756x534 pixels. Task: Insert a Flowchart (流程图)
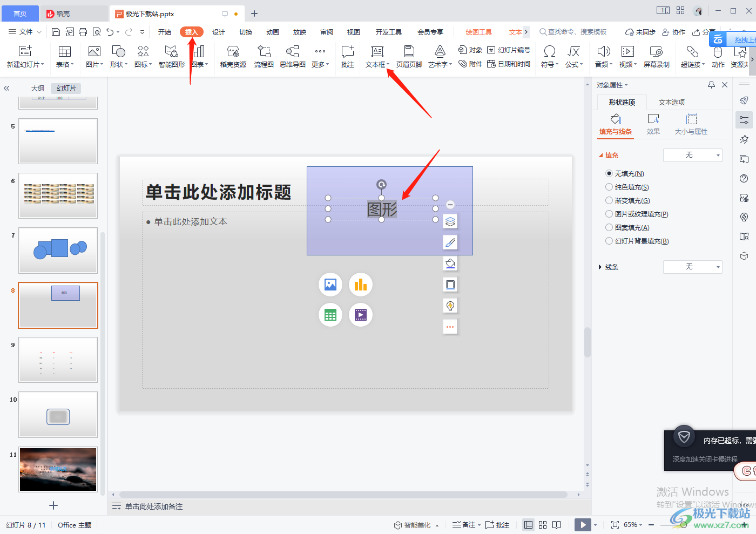[264, 57]
